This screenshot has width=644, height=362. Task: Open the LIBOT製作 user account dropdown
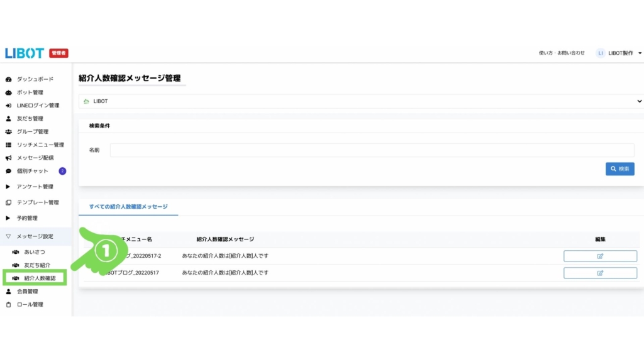[619, 53]
